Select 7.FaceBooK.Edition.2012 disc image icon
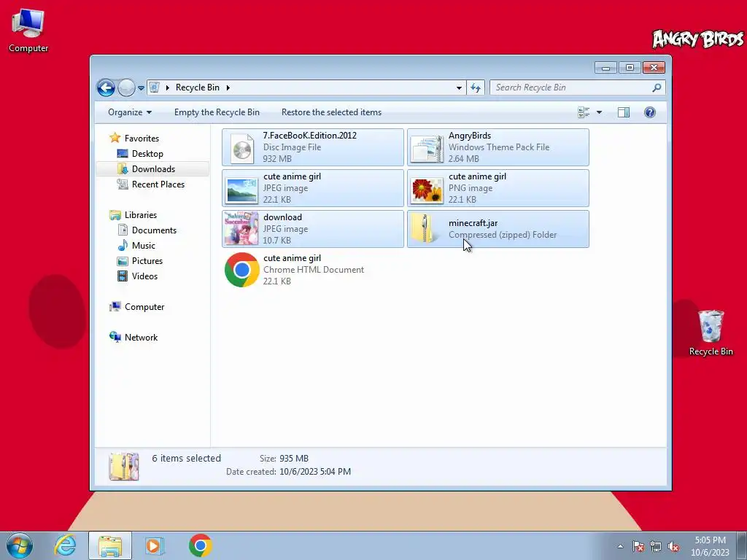This screenshot has width=747, height=560. click(x=242, y=148)
